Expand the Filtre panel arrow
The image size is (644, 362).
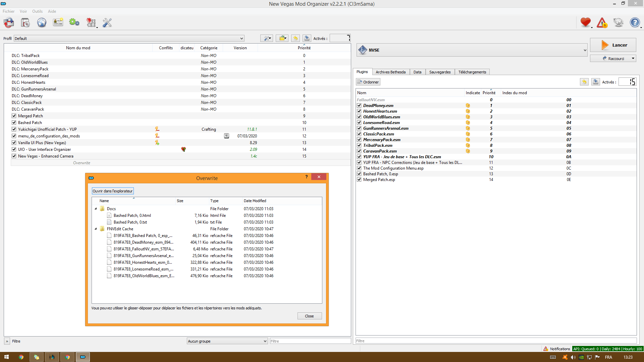(7, 341)
